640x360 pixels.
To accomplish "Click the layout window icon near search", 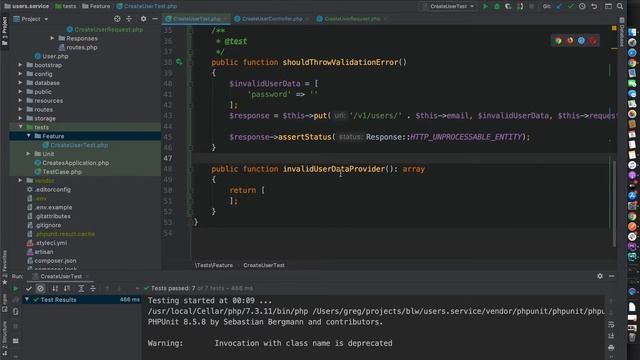I will click(x=608, y=6).
